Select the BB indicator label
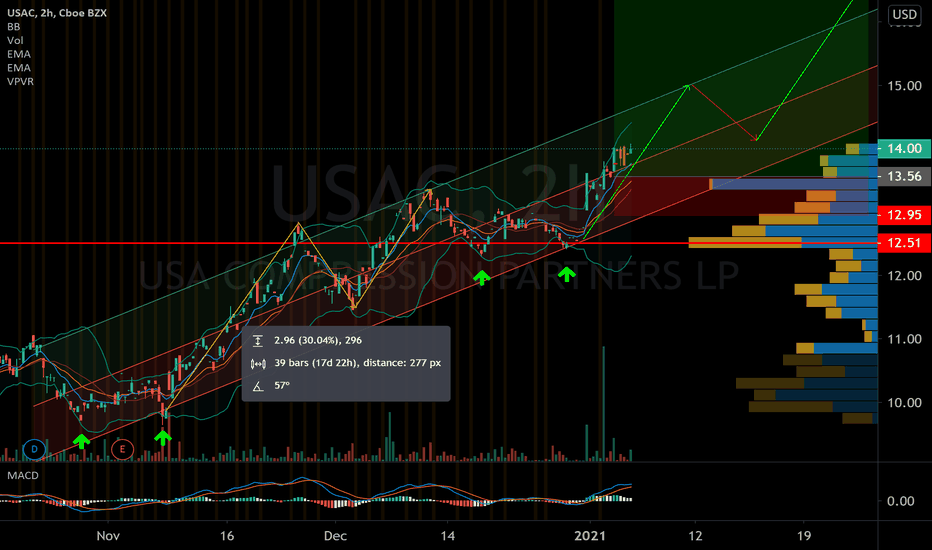Screen dimensions: 932x550 (14, 27)
